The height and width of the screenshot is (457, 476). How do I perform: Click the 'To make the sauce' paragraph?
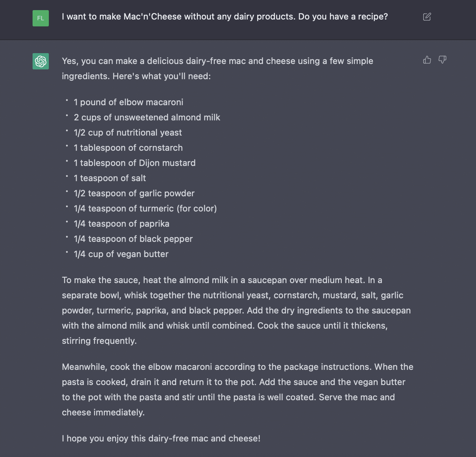pyautogui.click(x=236, y=311)
